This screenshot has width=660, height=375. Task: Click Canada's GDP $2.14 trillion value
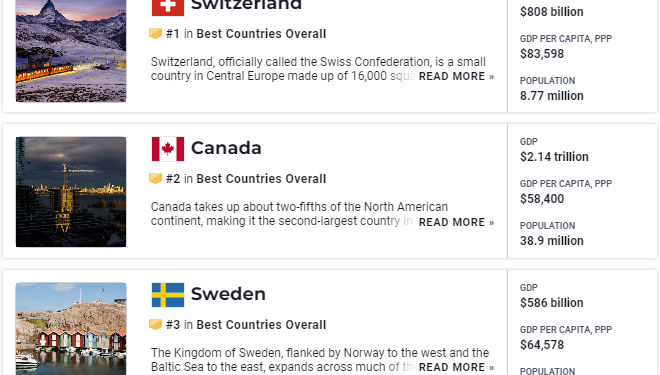click(554, 157)
